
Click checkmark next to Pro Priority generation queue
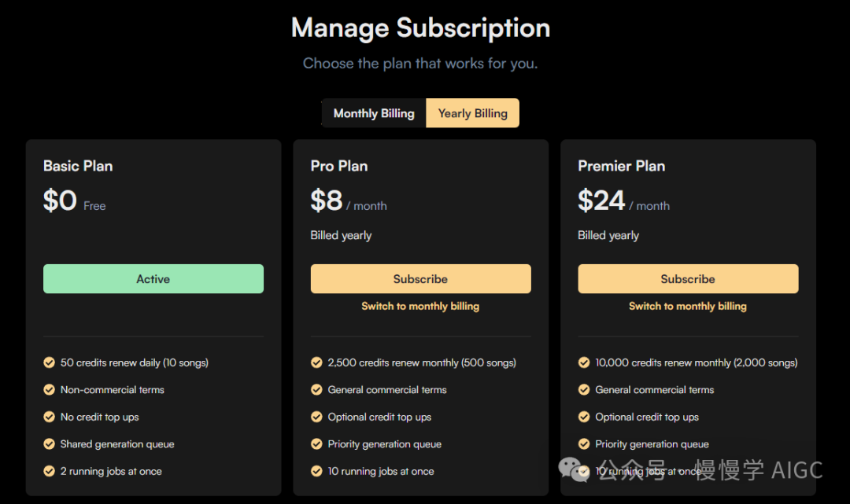coord(316,444)
